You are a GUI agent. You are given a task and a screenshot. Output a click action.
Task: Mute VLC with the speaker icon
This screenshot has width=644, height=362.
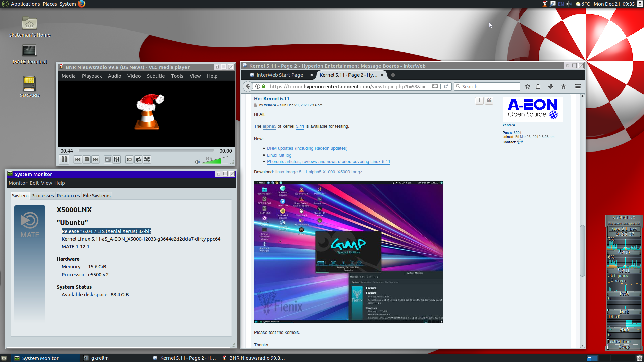pyautogui.click(x=197, y=162)
